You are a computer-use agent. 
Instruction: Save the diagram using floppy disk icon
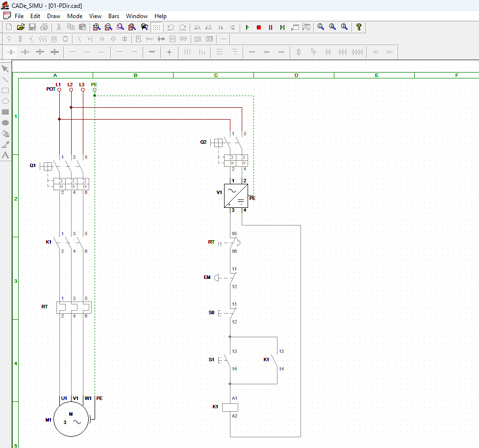(x=32, y=27)
